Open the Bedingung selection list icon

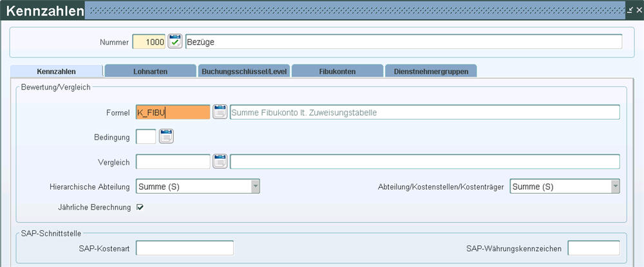pos(167,136)
